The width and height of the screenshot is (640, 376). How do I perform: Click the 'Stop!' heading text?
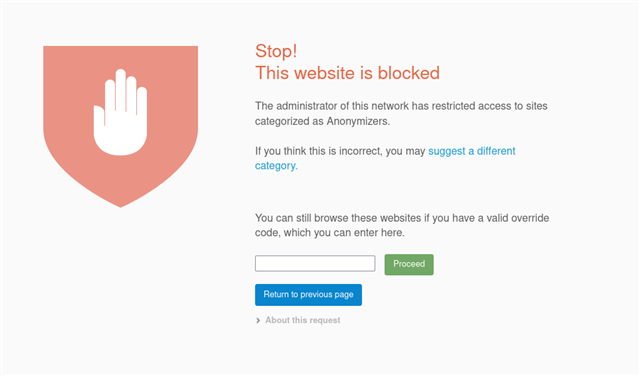pyautogui.click(x=276, y=51)
